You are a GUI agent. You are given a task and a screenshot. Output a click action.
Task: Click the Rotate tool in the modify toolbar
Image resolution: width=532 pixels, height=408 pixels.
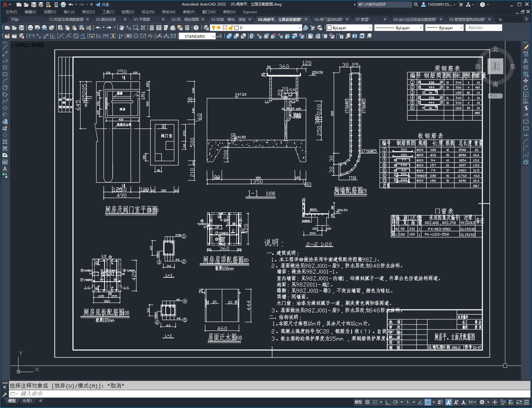(x=526, y=88)
